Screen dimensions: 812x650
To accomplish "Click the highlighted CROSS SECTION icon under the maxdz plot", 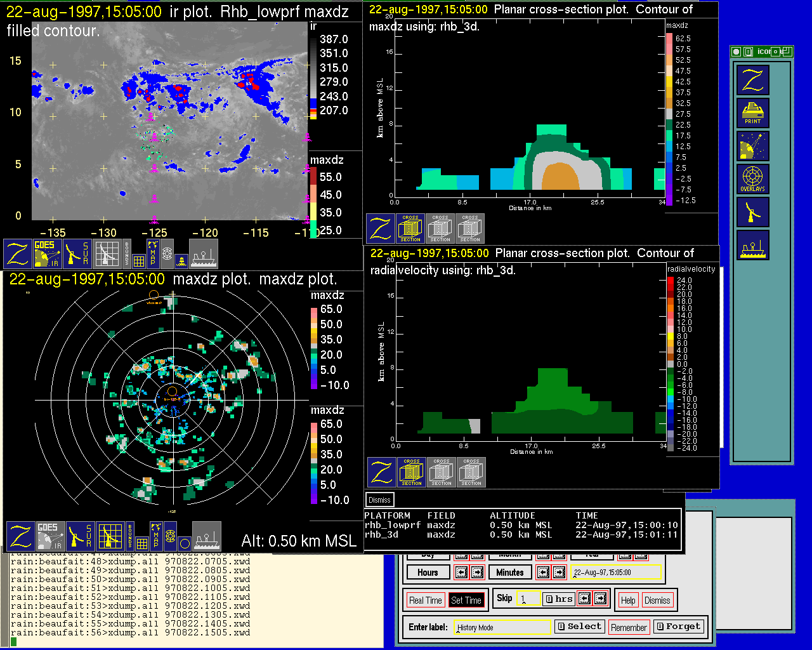I will click(x=410, y=229).
